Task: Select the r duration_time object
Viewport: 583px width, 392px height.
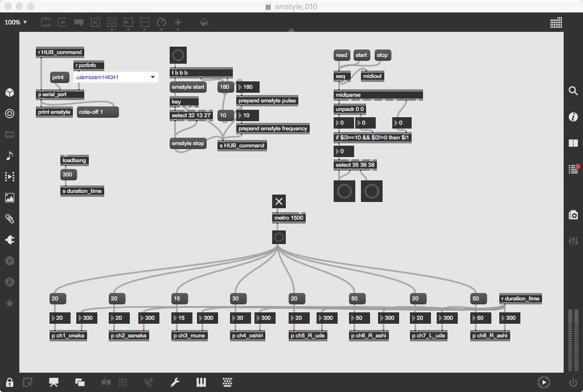Action: [x=520, y=298]
